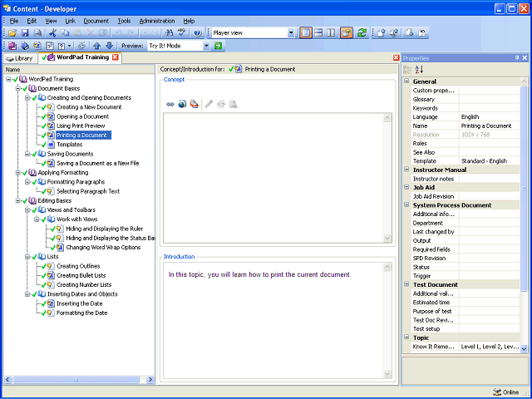Open the Document menu
Image resolution: width=532 pixels, height=399 pixels.
pos(96,21)
